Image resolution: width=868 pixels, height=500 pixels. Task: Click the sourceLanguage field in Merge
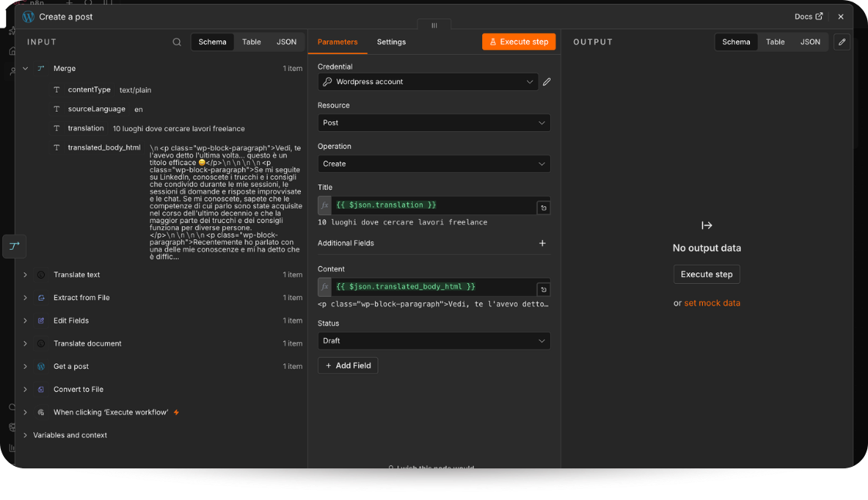(x=96, y=109)
